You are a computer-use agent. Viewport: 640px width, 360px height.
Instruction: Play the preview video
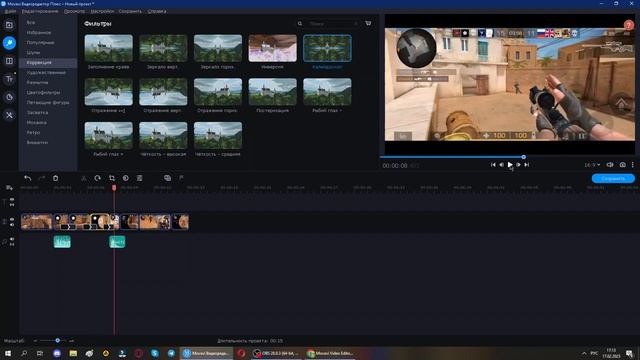(510, 165)
